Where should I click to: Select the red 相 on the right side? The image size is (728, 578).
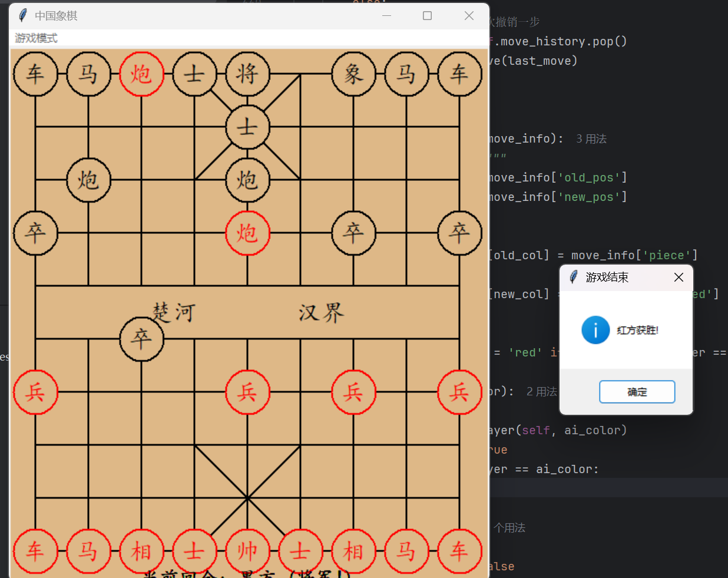pos(353,551)
